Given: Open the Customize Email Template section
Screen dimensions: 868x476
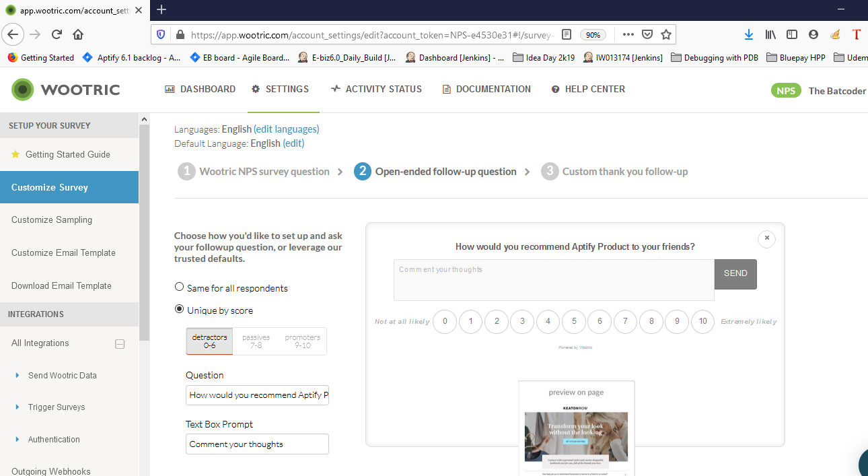Looking at the screenshot, I should [x=63, y=252].
